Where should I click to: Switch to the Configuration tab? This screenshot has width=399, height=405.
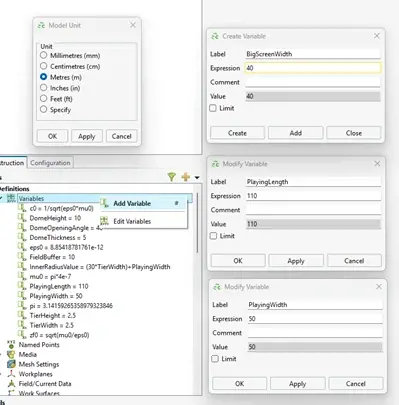coord(50,163)
